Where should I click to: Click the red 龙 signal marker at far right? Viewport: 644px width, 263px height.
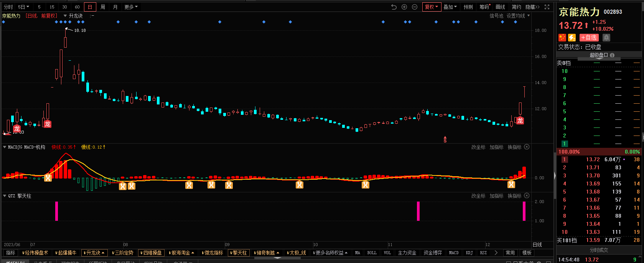520,121
